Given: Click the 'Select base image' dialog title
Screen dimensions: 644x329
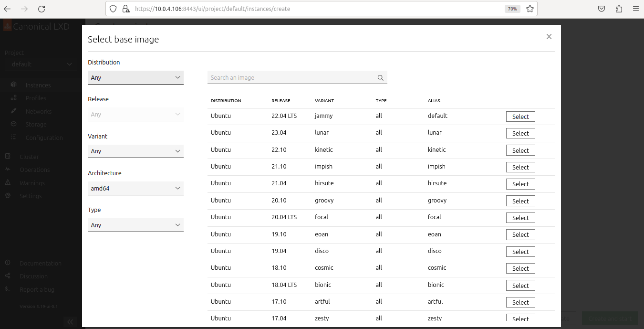Looking at the screenshot, I should tap(123, 40).
